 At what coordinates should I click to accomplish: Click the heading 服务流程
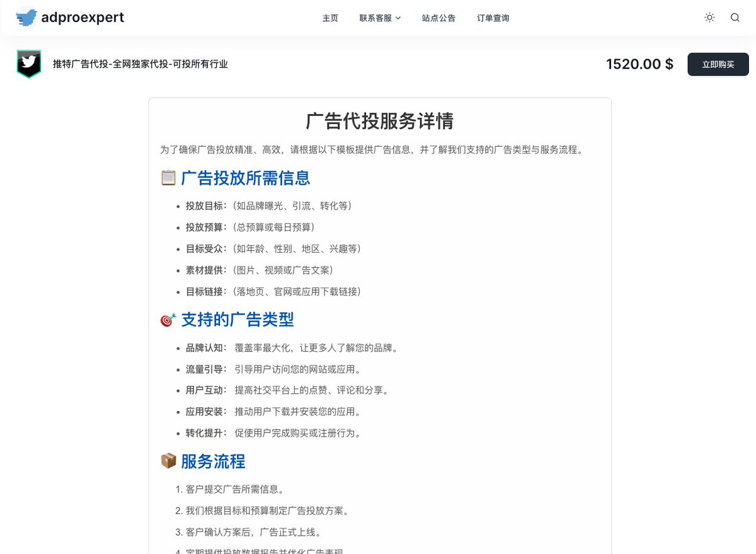(x=213, y=461)
